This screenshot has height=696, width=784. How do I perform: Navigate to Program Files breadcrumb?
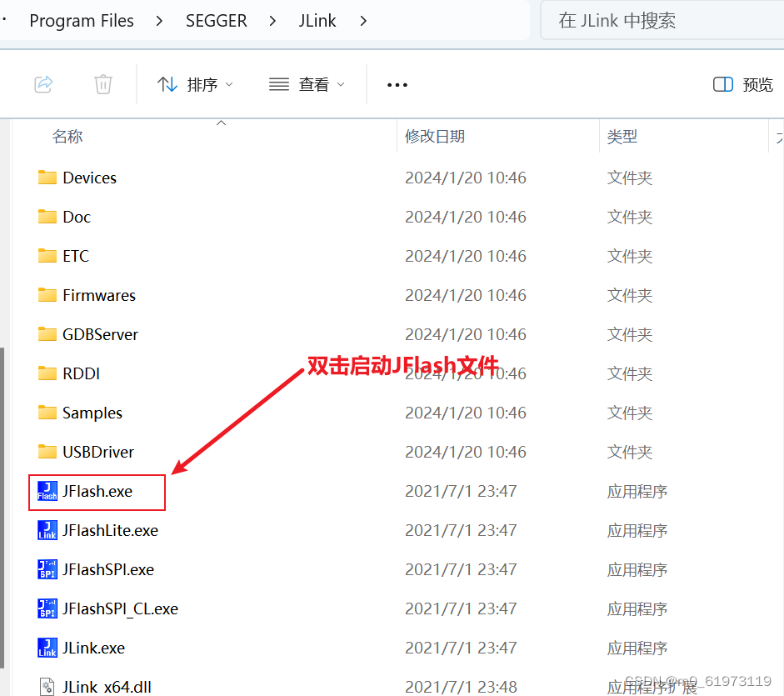82,21
